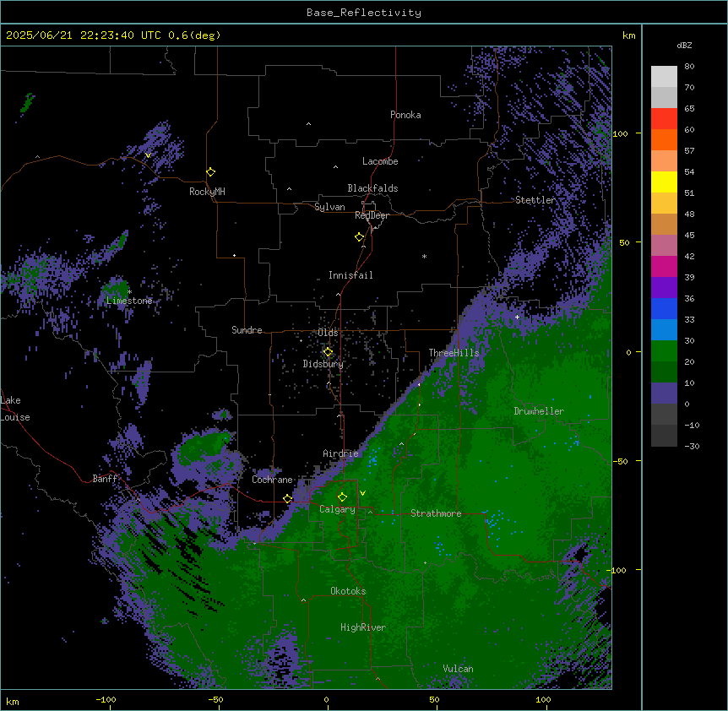Select the light gray 70-80 dBZ swatch
The width and height of the screenshot is (728, 711).
pyautogui.click(x=664, y=77)
